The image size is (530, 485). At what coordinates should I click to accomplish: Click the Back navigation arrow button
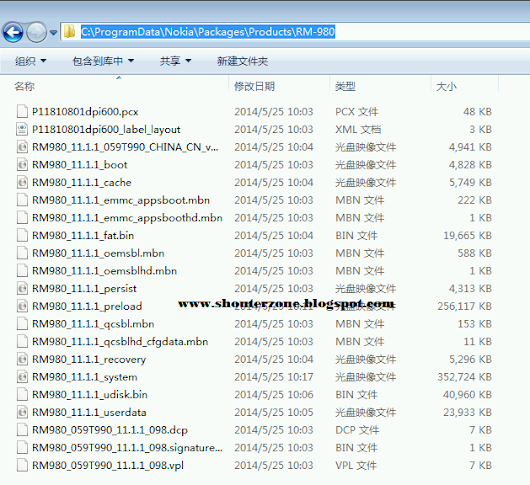coord(13,32)
